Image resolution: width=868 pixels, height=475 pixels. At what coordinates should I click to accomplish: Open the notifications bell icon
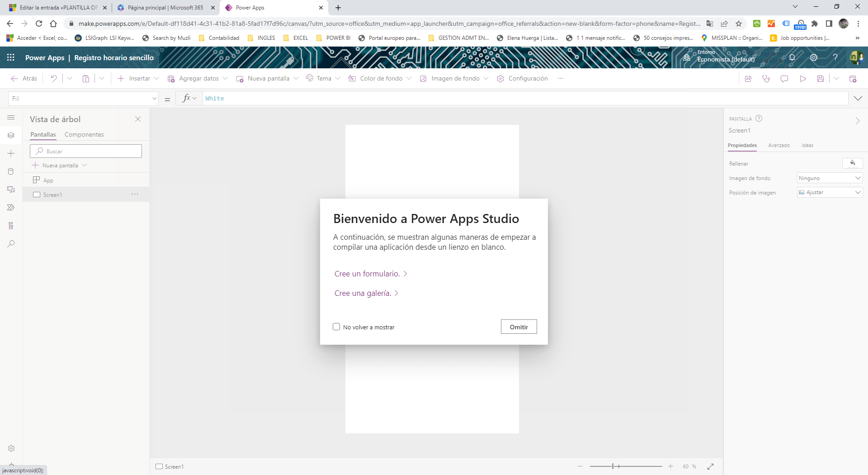tap(792, 57)
